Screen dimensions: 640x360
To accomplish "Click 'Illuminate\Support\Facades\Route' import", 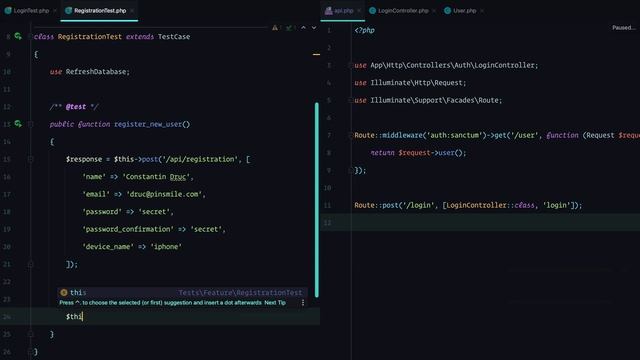I will 434,100.
